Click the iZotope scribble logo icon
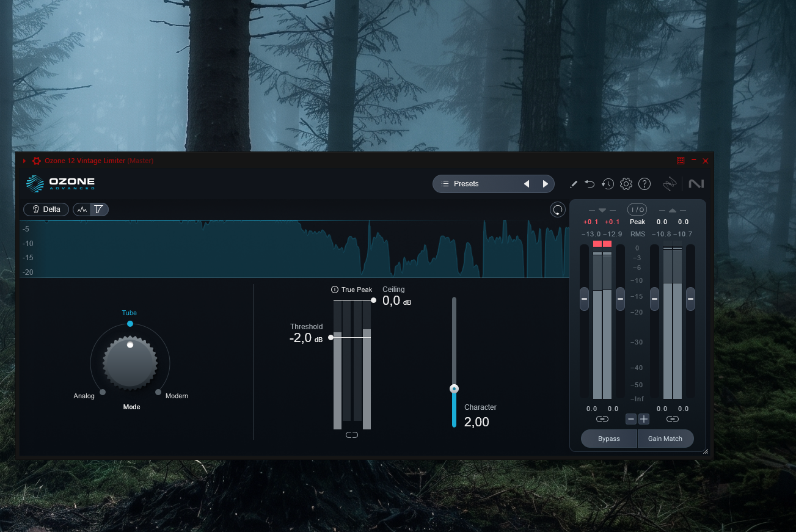 click(x=670, y=184)
